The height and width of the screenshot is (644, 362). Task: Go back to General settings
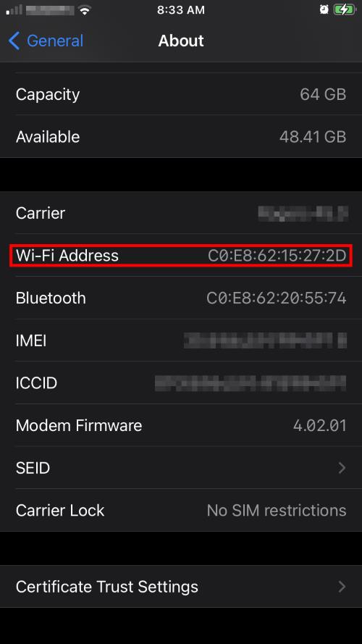coord(46,41)
